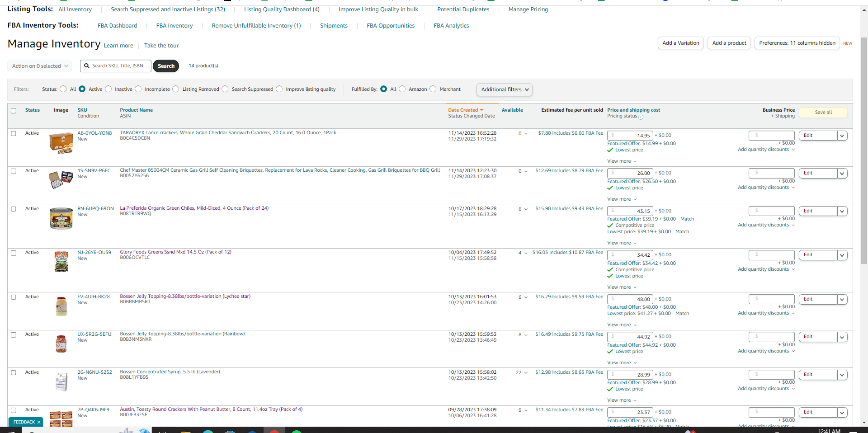Screen dimensions: 868x433
Task: Open the All Inventory listing tool
Action: pyautogui.click(x=75, y=9)
